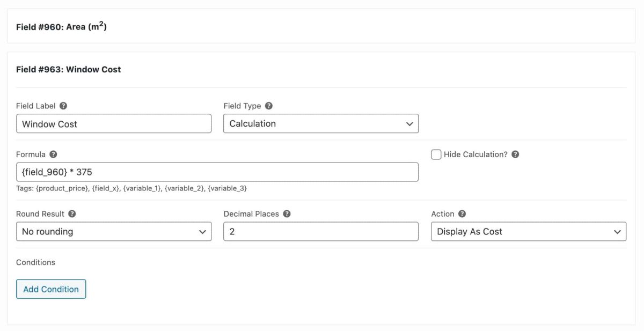Click help icon next to Field Label

63,106
